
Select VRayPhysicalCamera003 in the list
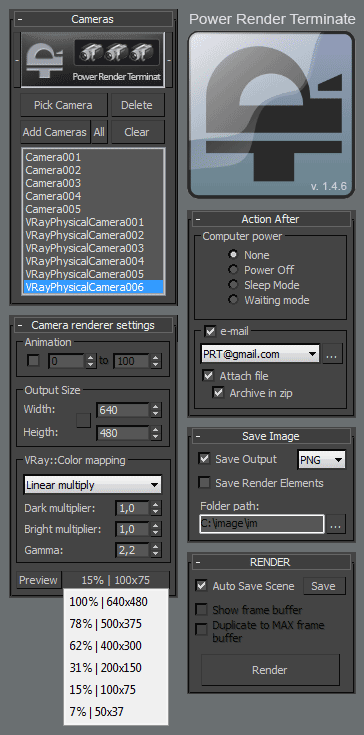click(x=93, y=248)
